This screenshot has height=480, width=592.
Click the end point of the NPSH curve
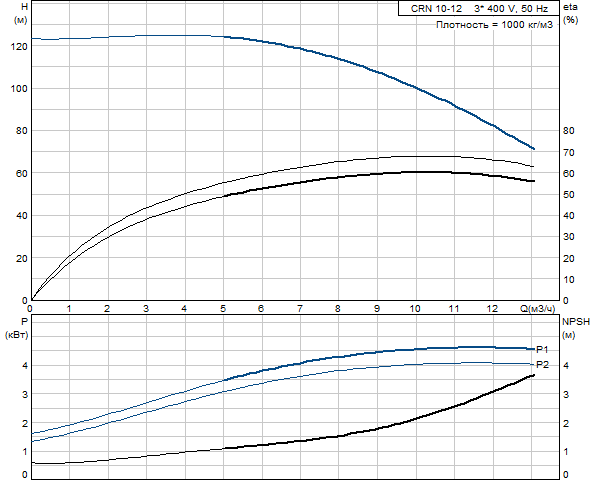(x=533, y=375)
